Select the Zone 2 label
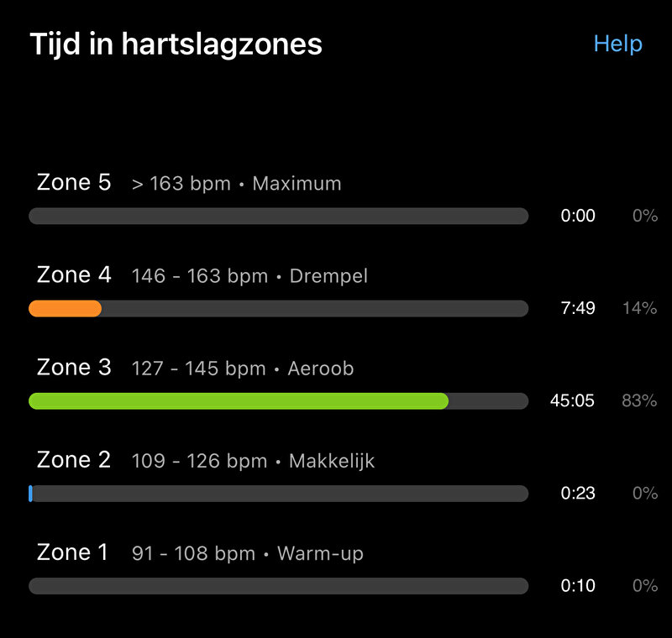The height and width of the screenshot is (638, 672). (74, 460)
